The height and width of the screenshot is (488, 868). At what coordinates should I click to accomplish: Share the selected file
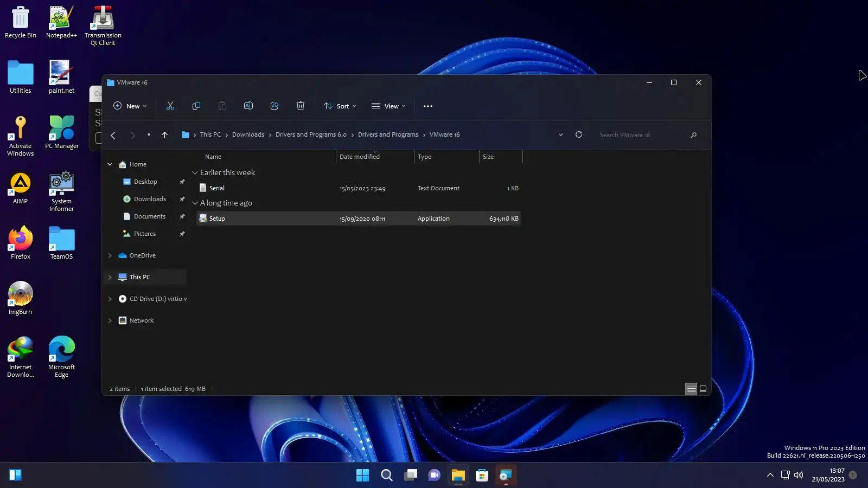pos(275,106)
